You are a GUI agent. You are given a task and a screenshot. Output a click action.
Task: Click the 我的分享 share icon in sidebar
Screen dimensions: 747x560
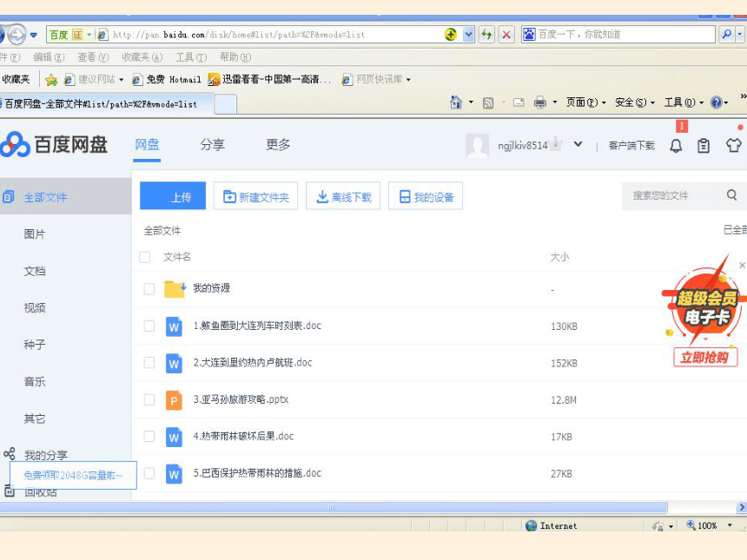tap(9, 454)
